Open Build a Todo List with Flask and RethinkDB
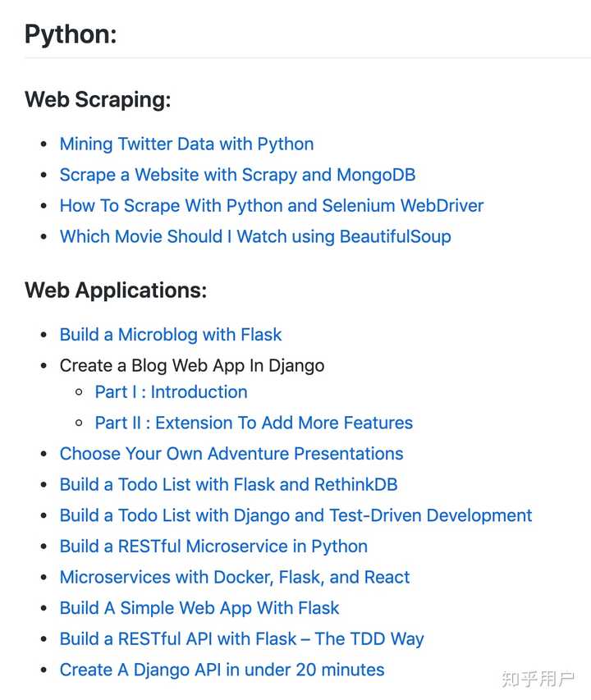The width and height of the screenshot is (591, 700). coord(228,485)
